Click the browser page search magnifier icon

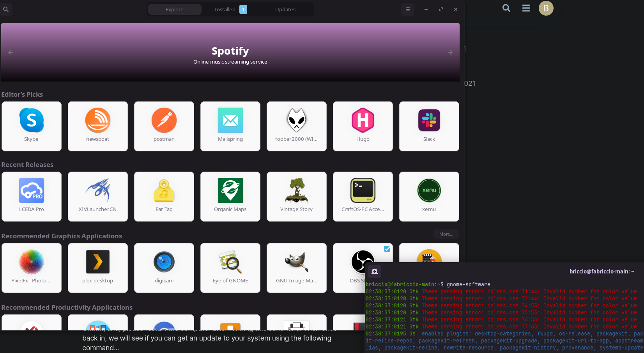pos(506,8)
